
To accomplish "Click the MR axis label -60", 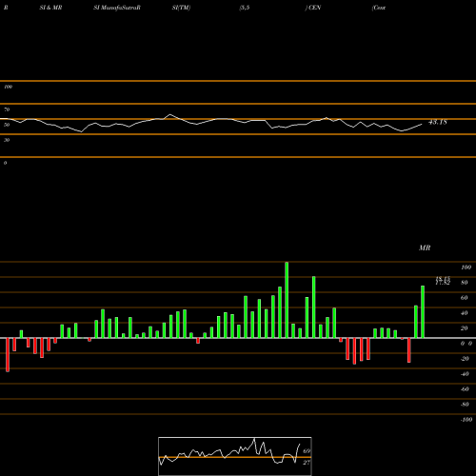I will pyautogui.click(x=465, y=389).
